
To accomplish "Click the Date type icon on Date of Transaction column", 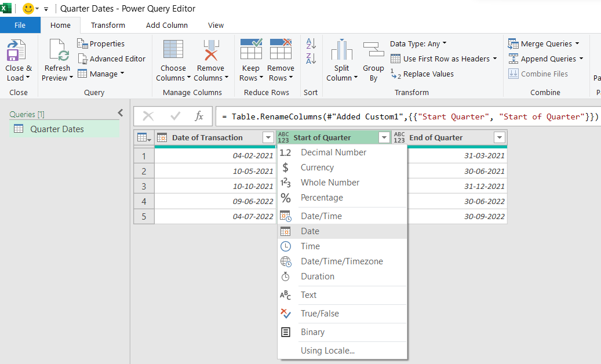I will 162,137.
